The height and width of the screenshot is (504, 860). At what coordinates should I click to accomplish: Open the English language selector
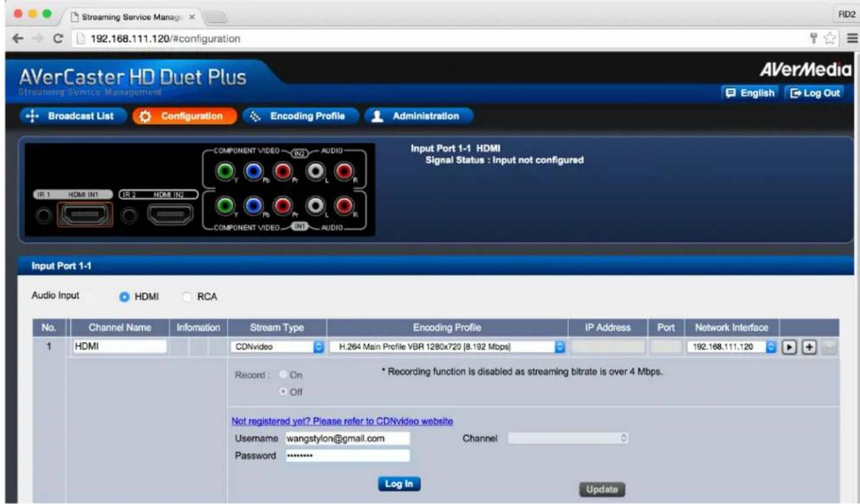coord(750,93)
